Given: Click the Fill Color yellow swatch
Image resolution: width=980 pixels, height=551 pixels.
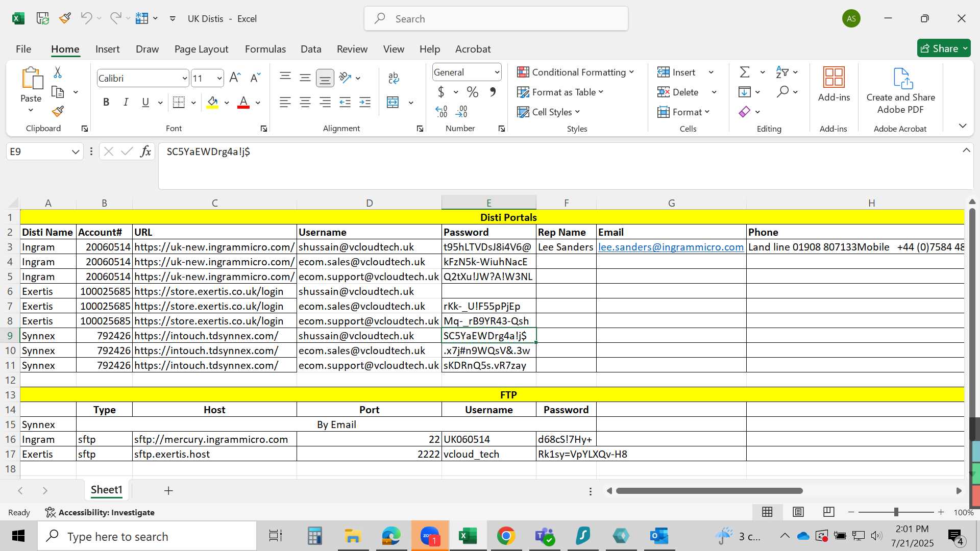Looking at the screenshot, I should point(213,103).
